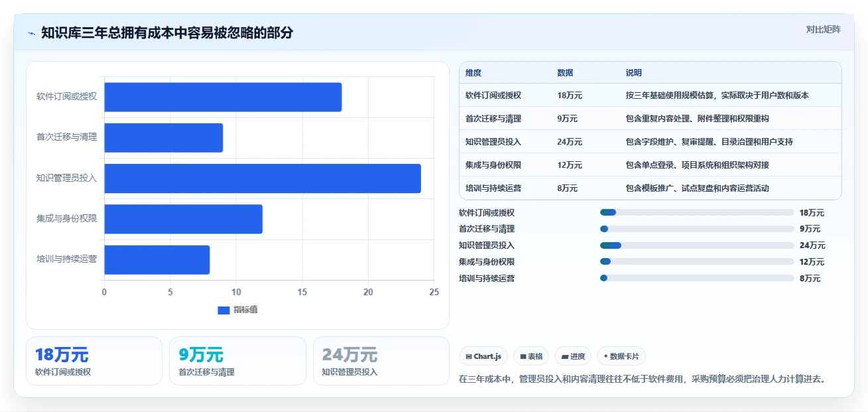The image size is (868, 412).
Task: Select the Chart.js tag pill
Action: [x=483, y=356]
